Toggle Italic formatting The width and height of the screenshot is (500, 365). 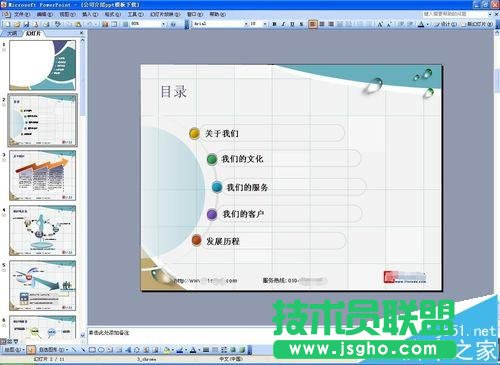click(283, 24)
